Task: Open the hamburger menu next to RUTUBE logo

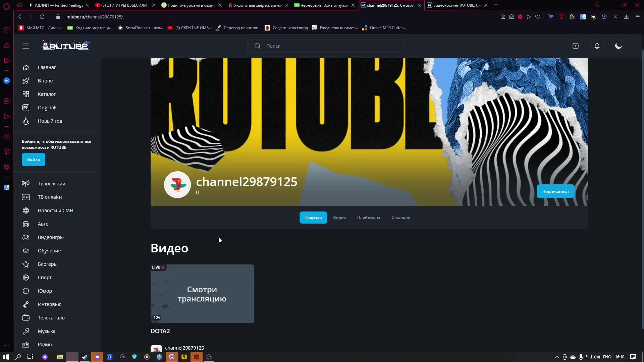Action: point(26,46)
